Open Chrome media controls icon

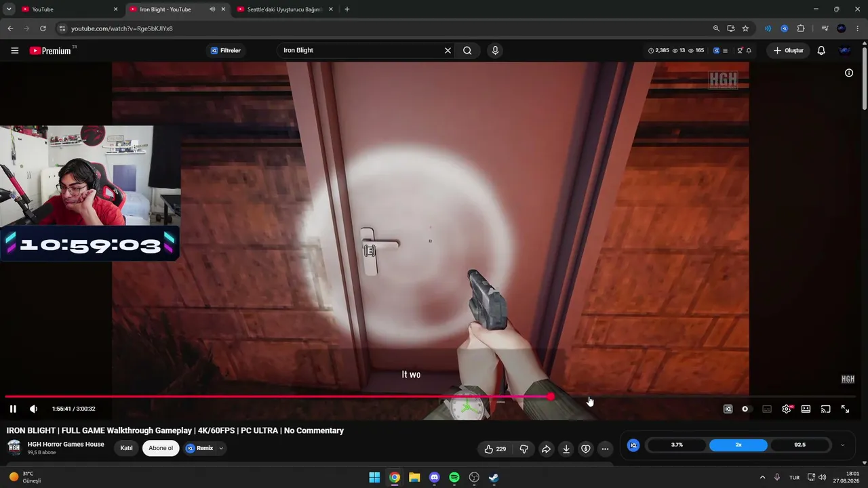tap(825, 28)
